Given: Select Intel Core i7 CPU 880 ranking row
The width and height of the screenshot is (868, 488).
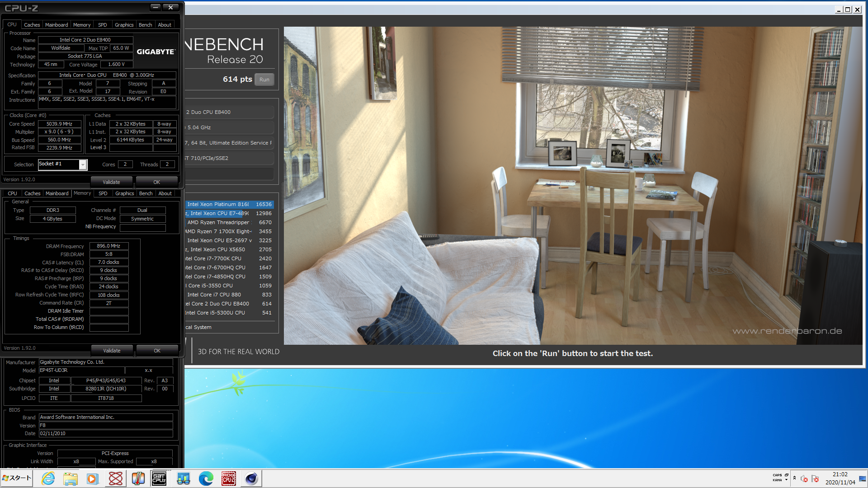Looking at the screenshot, I should [x=229, y=295].
